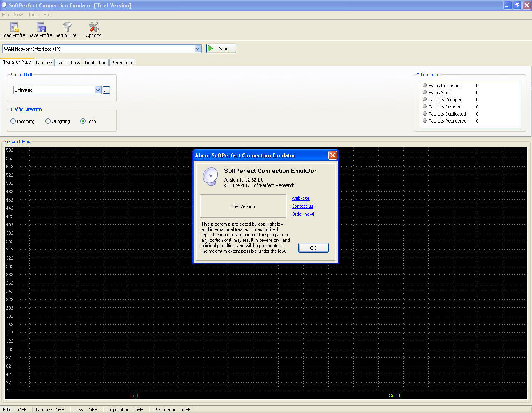Image resolution: width=532 pixels, height=413 pixels.
Task: Switch to the Transfer Rate tab
Action: click(17, 62)
